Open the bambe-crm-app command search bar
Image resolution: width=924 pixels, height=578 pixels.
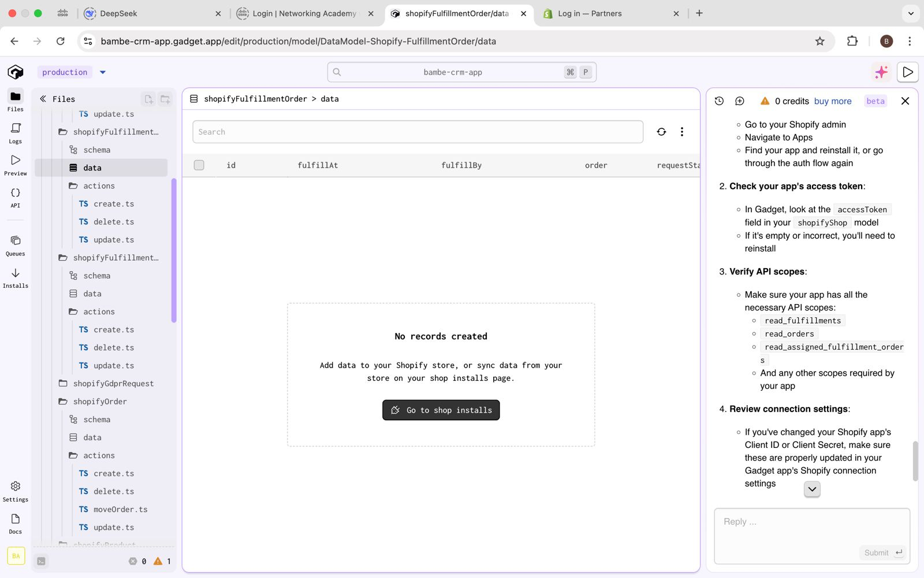(462, 72)
